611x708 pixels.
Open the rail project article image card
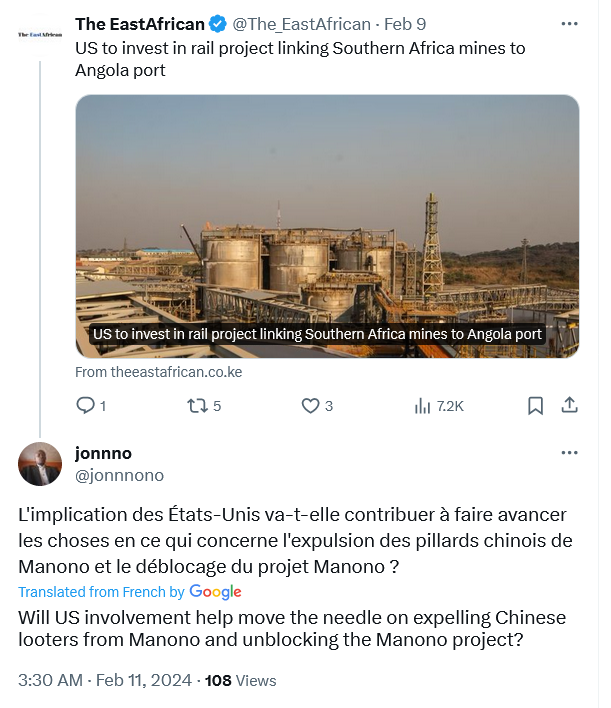(327, 226)
